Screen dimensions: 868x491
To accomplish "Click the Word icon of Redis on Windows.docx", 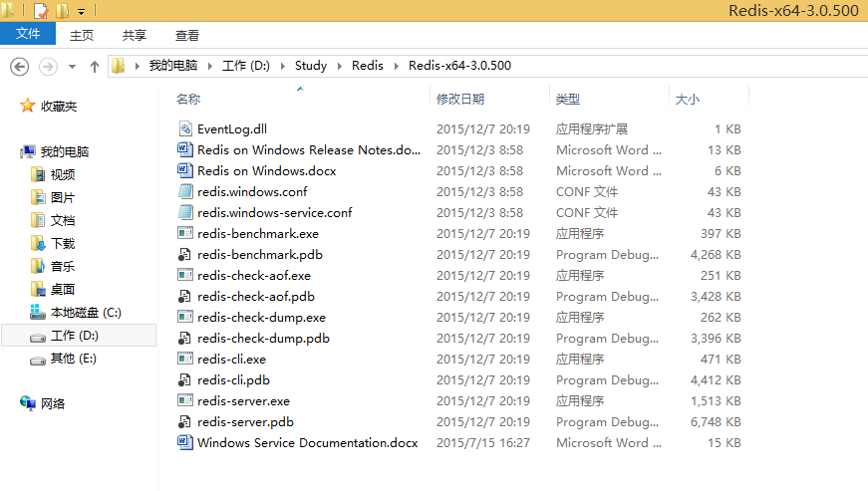I will [x=185, y=171].
